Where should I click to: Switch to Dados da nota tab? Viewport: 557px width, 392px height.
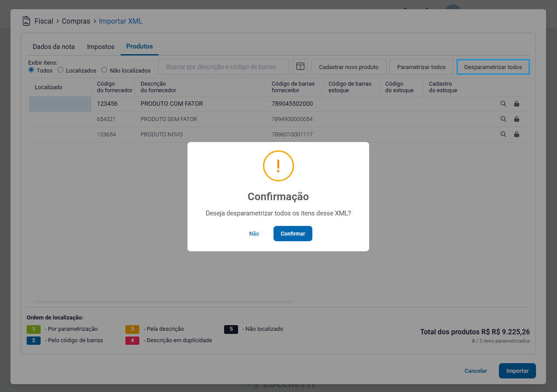tap(54, 46)
